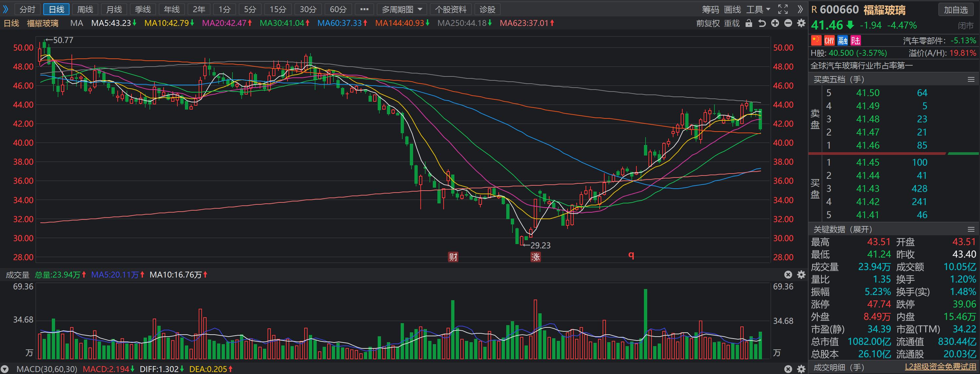Open MACD panel settings gear
Screen dimensions: 980x374
(801, 369)
